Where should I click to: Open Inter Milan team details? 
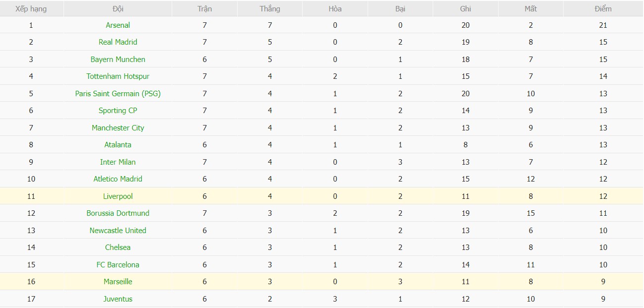118,162
